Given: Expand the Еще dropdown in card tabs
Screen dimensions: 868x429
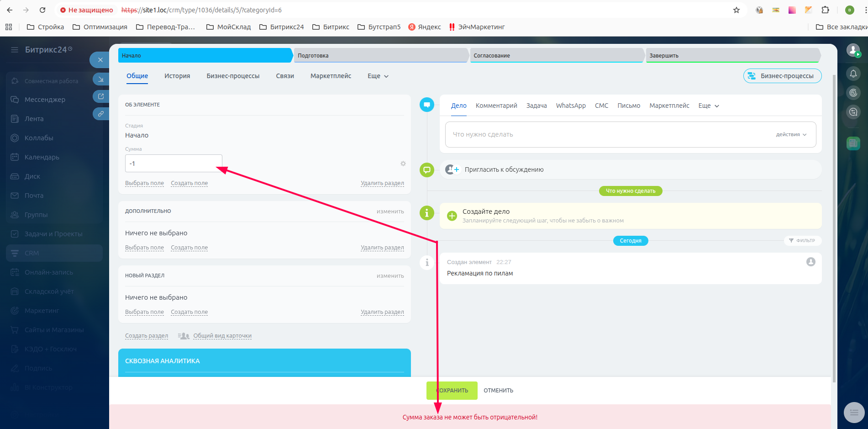Looking at the screenshot, I should coord(378,76).
